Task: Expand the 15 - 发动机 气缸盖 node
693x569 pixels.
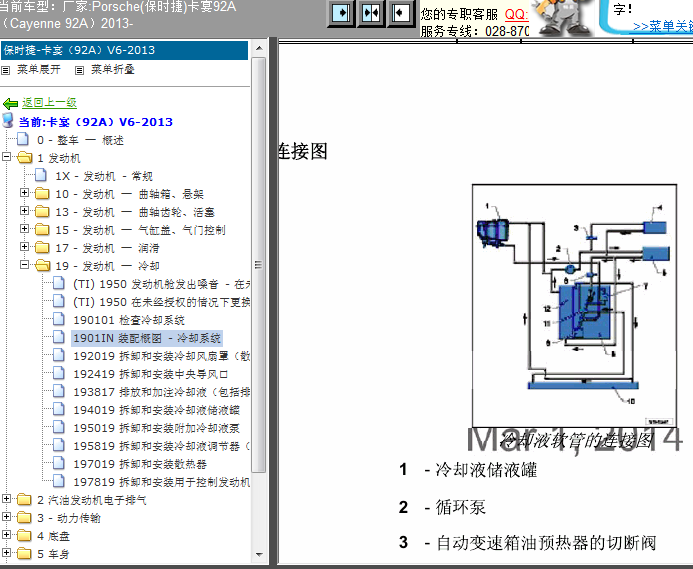Action: (24, 229)
